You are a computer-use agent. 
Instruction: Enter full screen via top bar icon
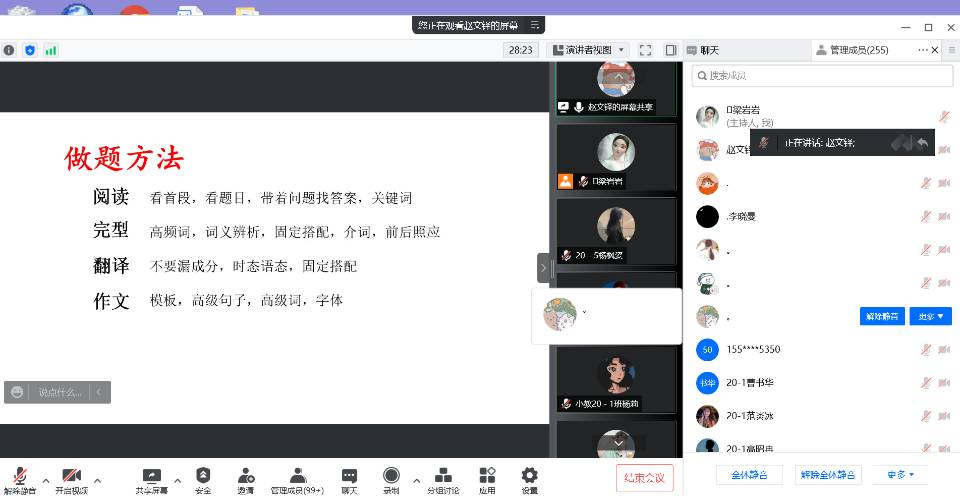[645, 50]
